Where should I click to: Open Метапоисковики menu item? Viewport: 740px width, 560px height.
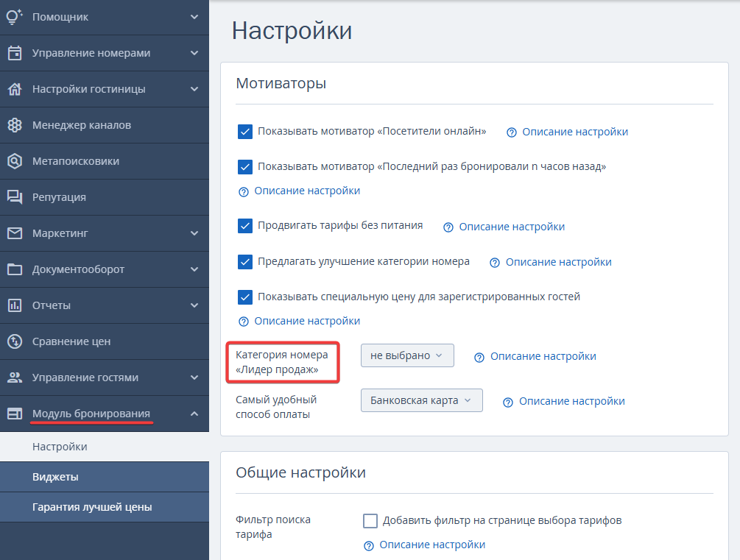tap(105, 161)
